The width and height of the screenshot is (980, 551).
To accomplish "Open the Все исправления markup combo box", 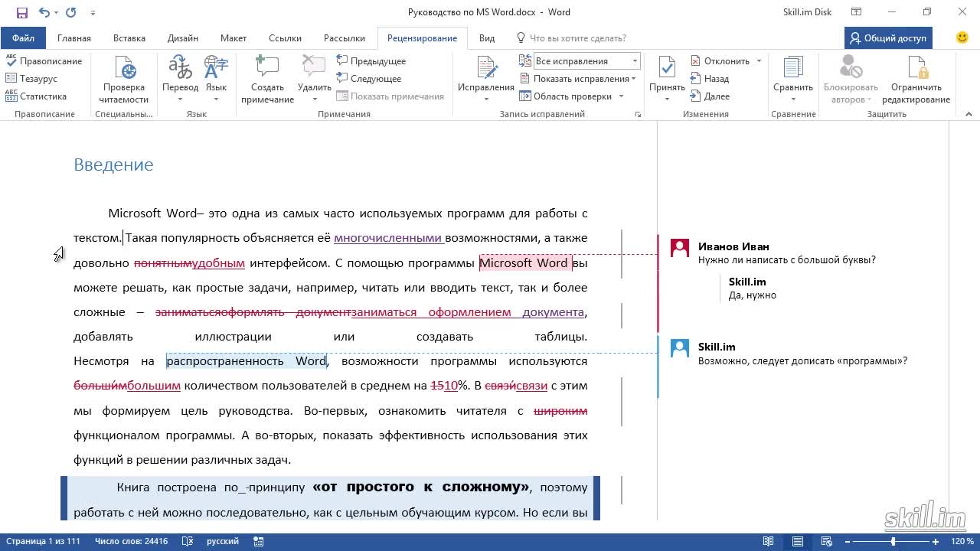I will pyautogui.click(x=587, y=61).
